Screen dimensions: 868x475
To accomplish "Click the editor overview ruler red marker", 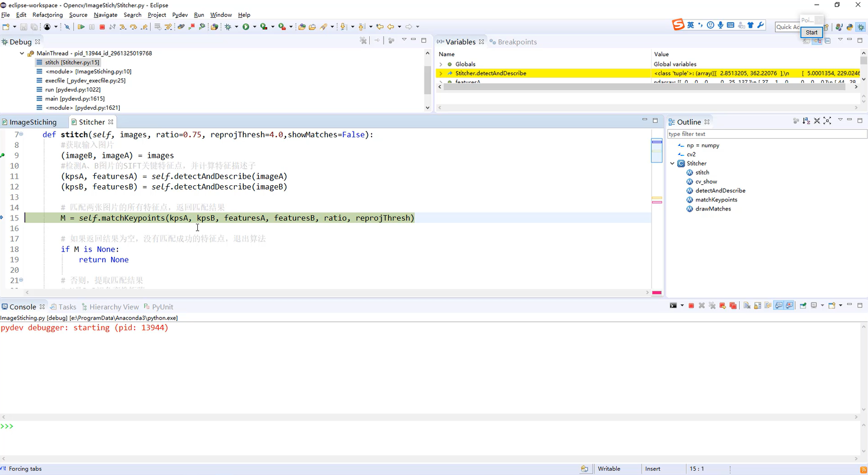I will point(657,202).
